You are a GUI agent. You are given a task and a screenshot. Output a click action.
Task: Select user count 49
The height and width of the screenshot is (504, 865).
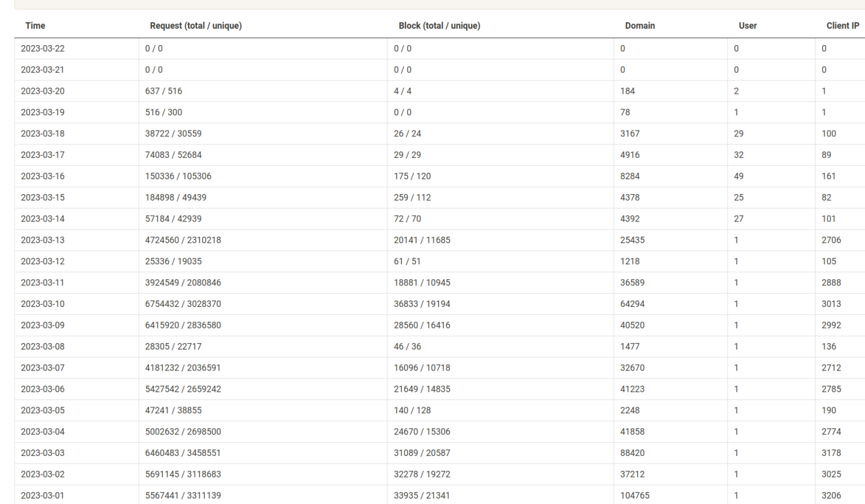pyautogui.click(x=738, y=176)
